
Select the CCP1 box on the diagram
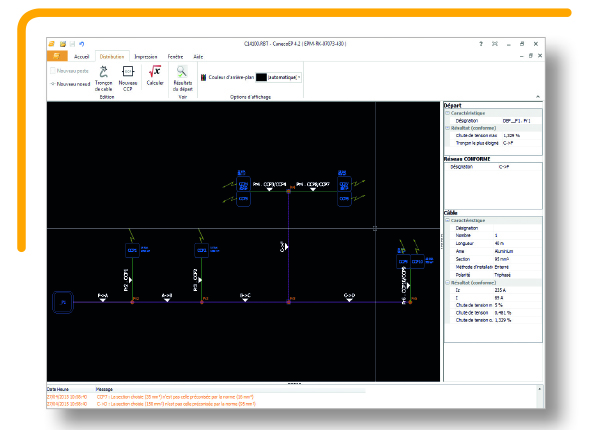click(132, 251)
